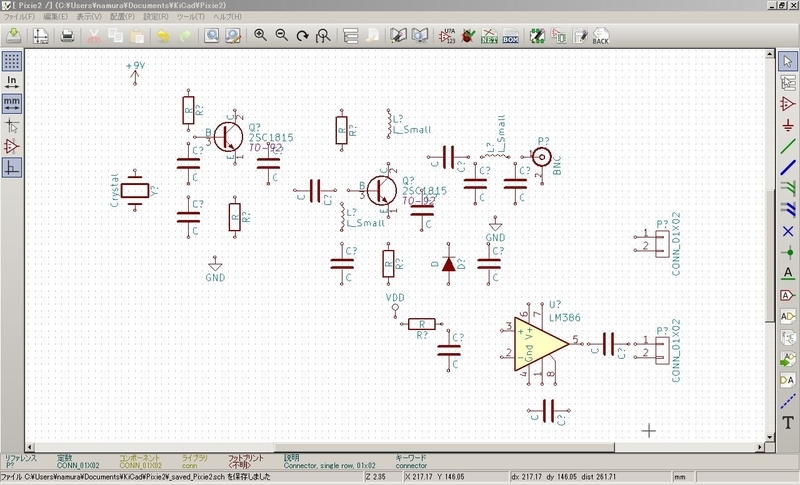Select the Place text 'T' tool
This screenshot has width=800, height=485.
[788, 423]
